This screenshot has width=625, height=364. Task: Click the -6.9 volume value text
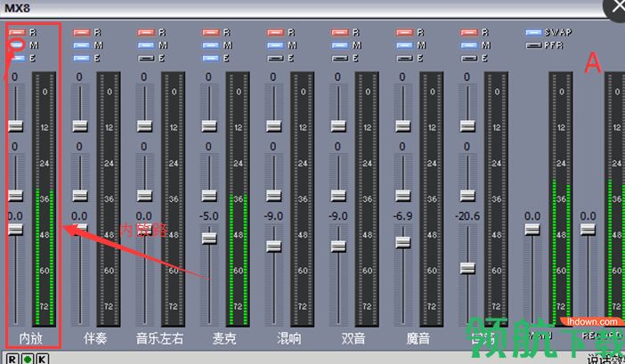coord(402,216)
